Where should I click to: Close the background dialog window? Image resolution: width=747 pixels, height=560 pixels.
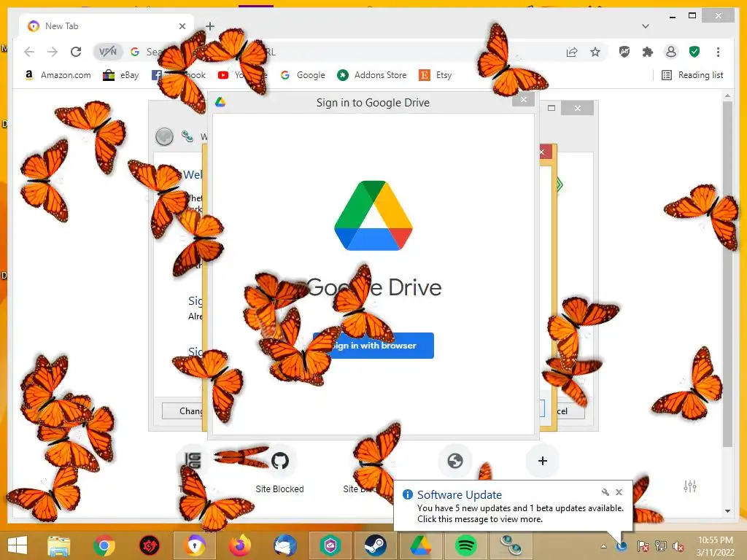click(578, 108)
